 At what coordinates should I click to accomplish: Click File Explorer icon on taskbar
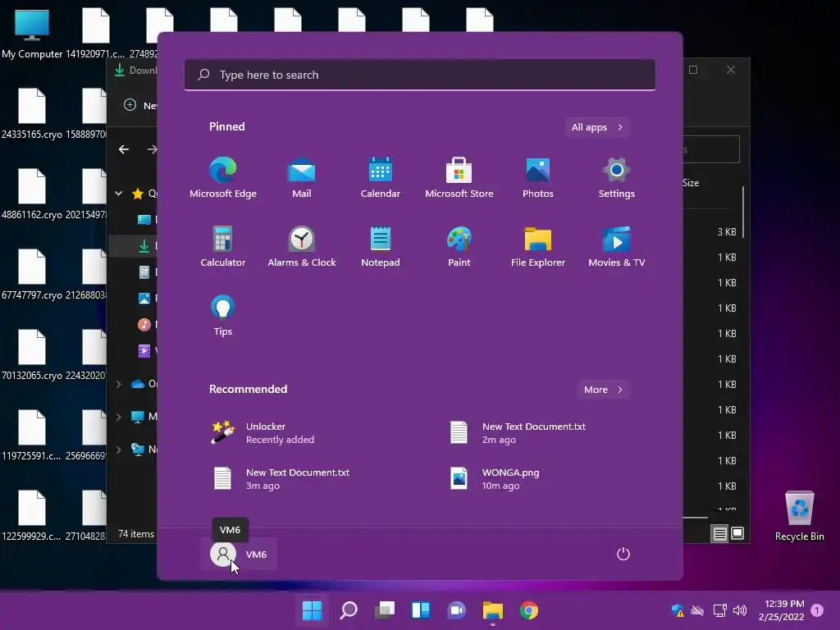tap(493, 610)
